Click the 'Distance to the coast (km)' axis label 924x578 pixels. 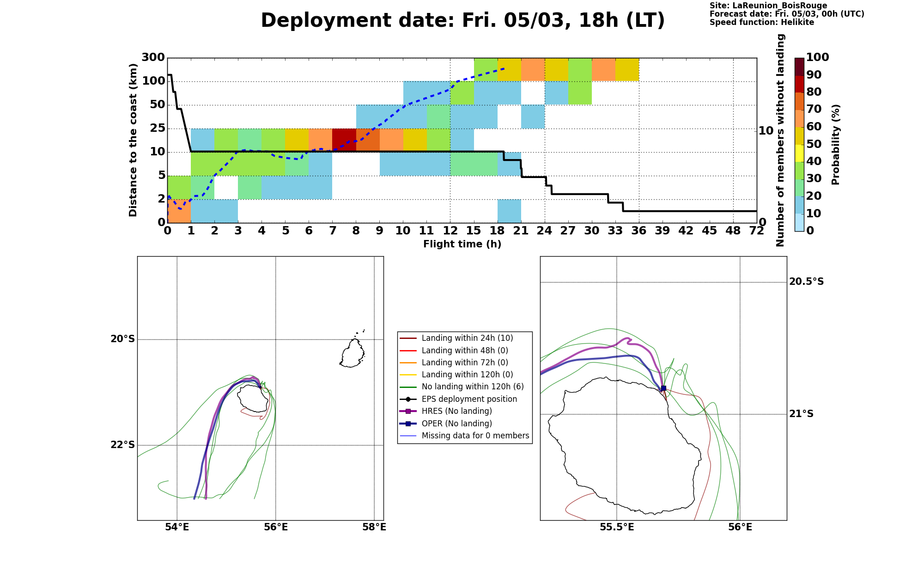click(x=133, y=140)
